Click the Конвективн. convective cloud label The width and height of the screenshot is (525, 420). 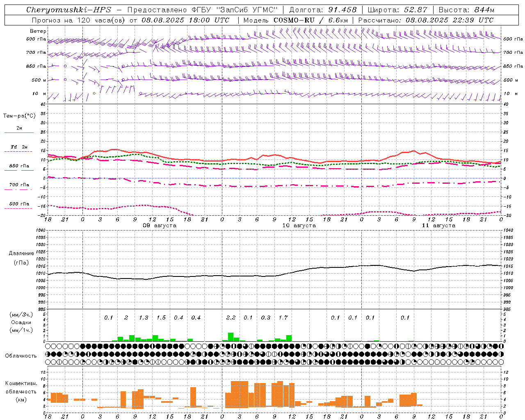[21, 383]
